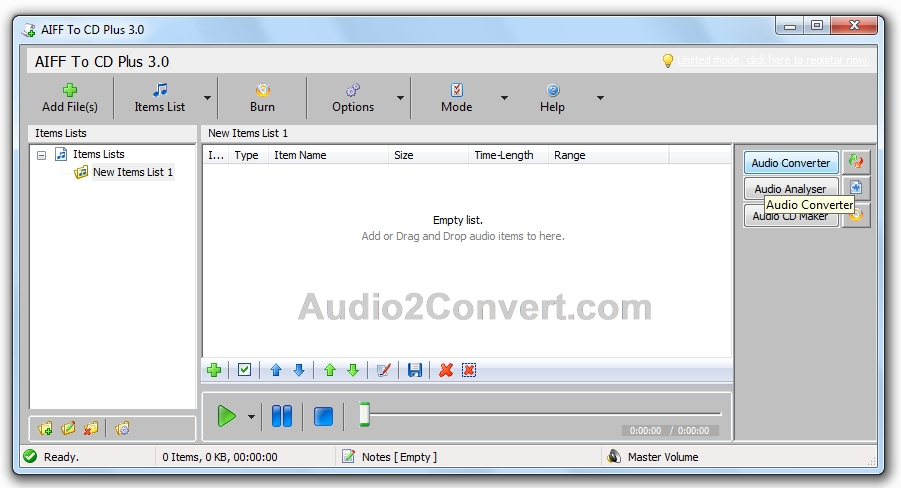Open Notes [Empty] in status bar
The height and width of the screenshot is (488, 901).
point(399,457)
